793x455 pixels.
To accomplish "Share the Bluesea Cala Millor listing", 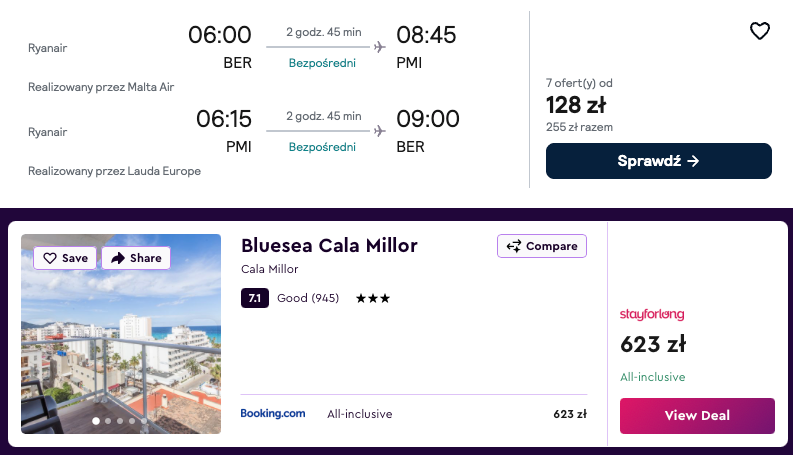I will pos(136,258).
